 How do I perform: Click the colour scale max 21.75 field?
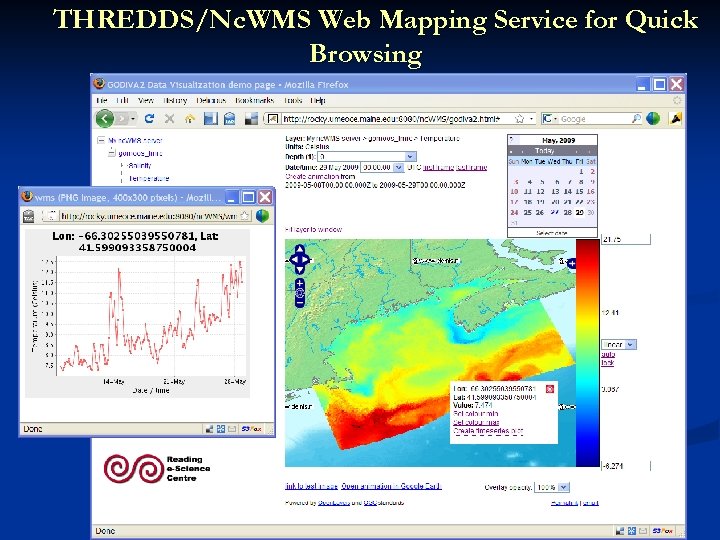tap(626, 239)
